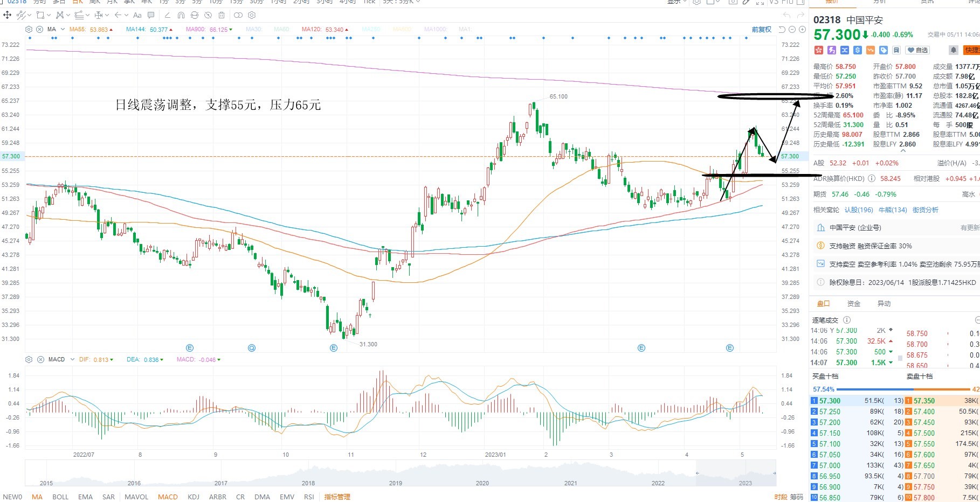This screenshot has width=980, height=502.
Task: Click the right handle of timeline range slider
Action: pos(775,473)
